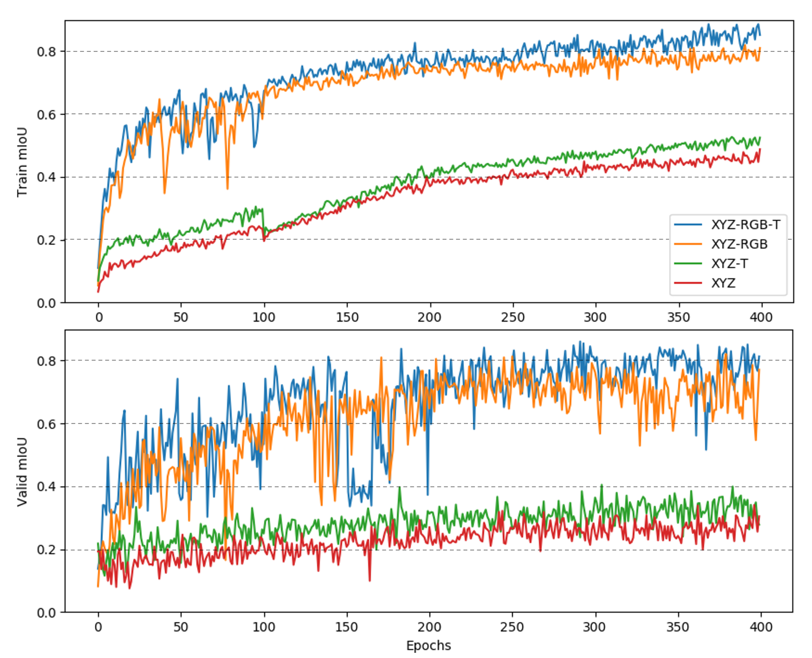Click the 0.0 tick on Train mIoU axis
This screenshot has width=812, height=658.
(x=47, y=303)
